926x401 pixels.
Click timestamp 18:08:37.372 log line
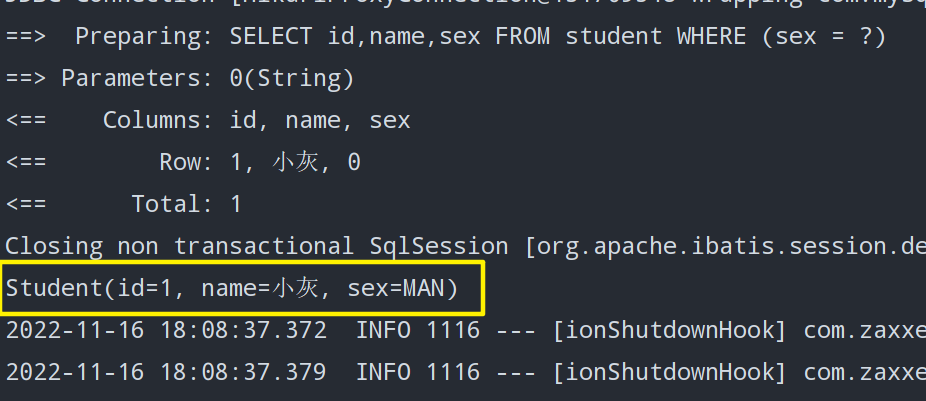click(243, 330)
